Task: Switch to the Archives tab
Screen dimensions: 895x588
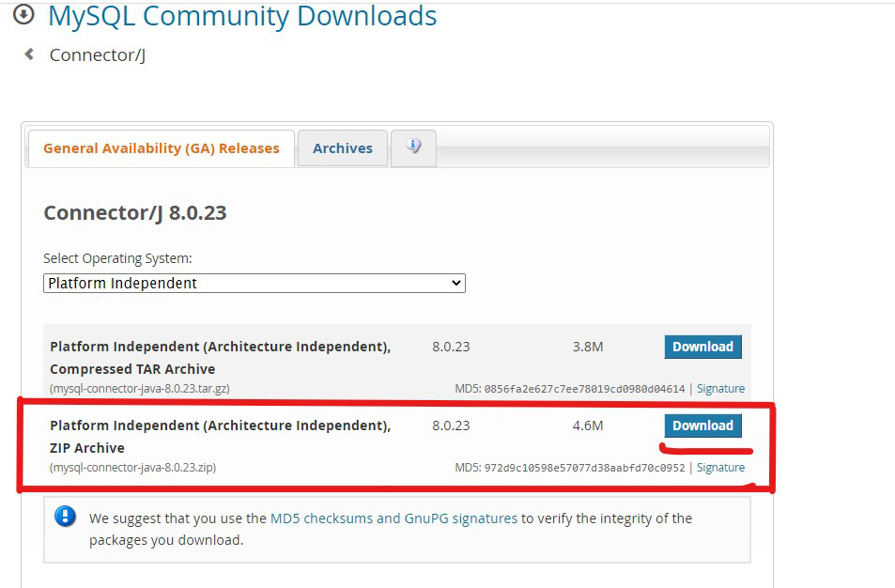Action: (x=343, y=148)
